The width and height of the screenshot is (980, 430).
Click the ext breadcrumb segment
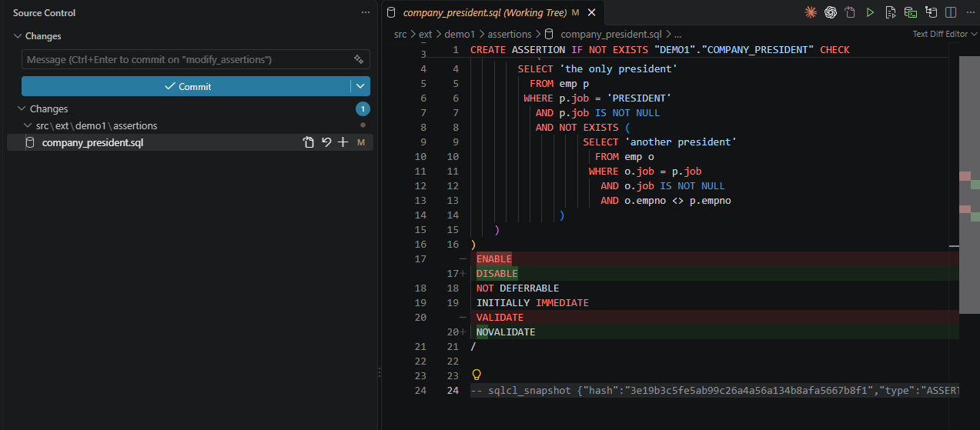(425, 34)
